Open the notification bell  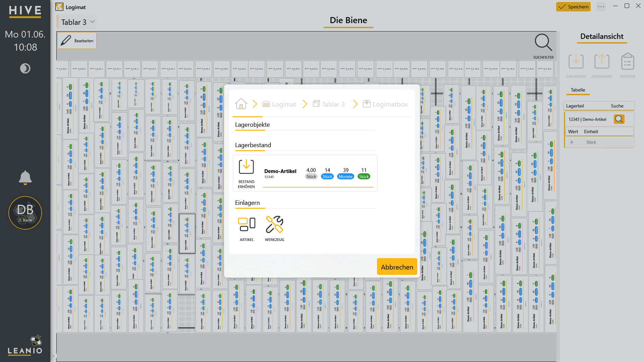25,178
